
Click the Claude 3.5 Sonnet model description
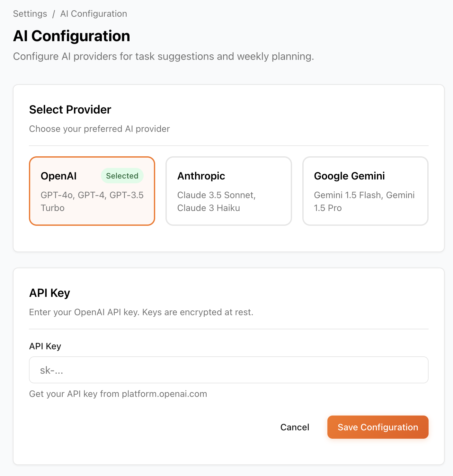coord(216,195)
